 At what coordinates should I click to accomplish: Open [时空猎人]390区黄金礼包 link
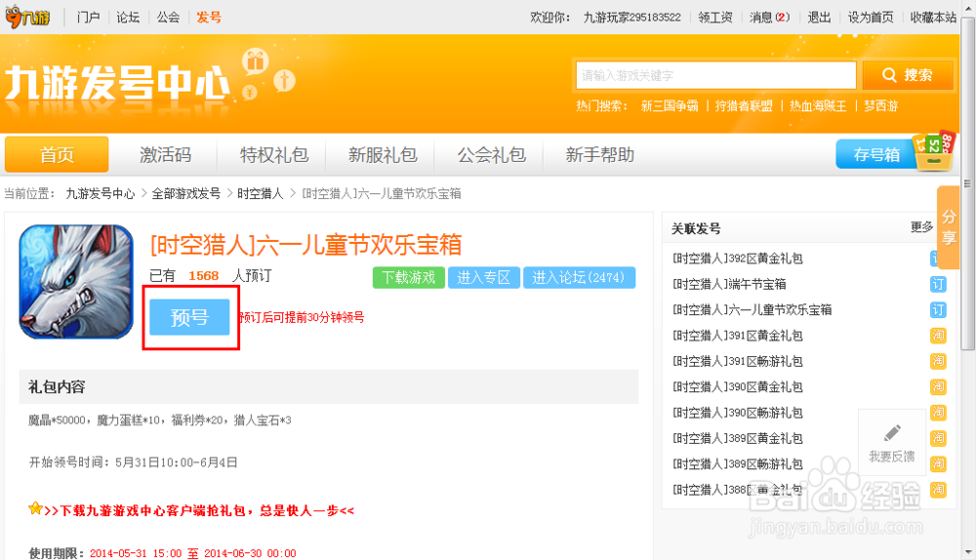[738, 387]
